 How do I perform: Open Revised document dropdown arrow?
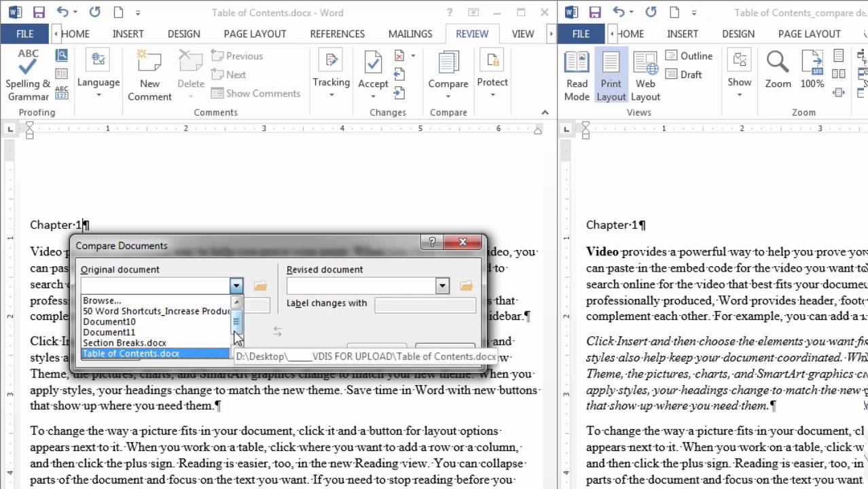point(442,286)
